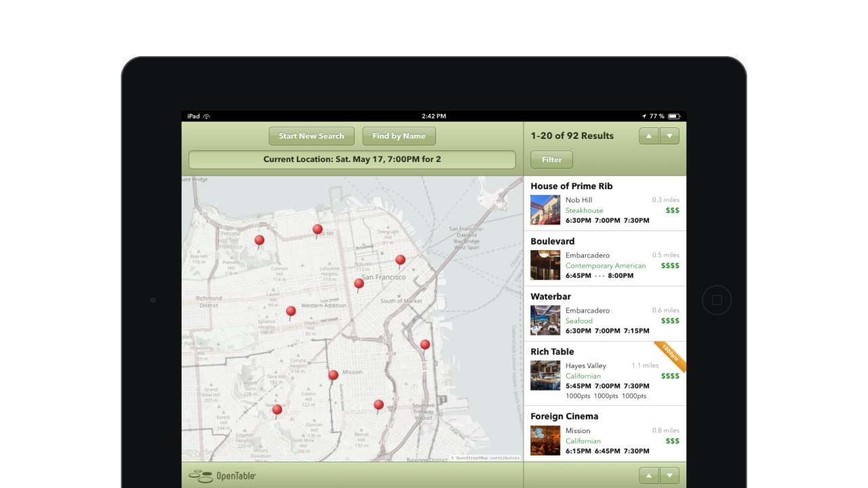Click the 2:42 PM status bar clock
The width and height of the screenshot is (868, 488).
coord(433,117)
